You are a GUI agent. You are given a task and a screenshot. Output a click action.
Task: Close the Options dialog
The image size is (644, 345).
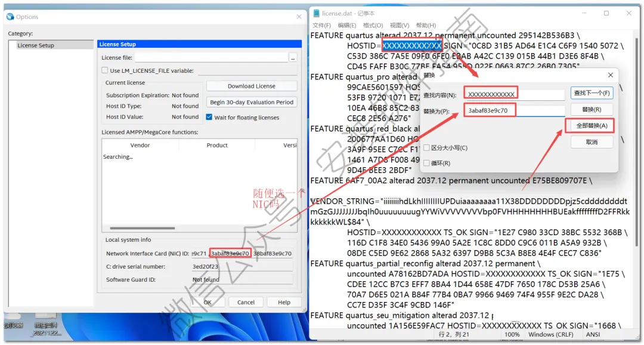coord(299,17)
